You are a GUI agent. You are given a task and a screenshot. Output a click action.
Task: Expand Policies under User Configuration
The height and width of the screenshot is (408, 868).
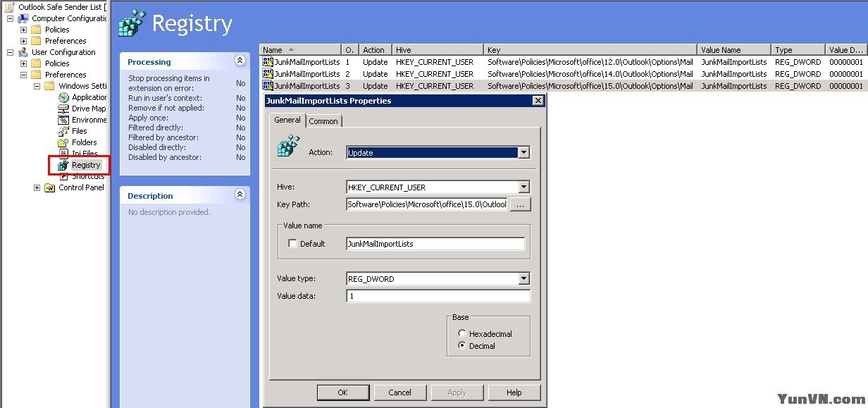[x=23, y=63]
